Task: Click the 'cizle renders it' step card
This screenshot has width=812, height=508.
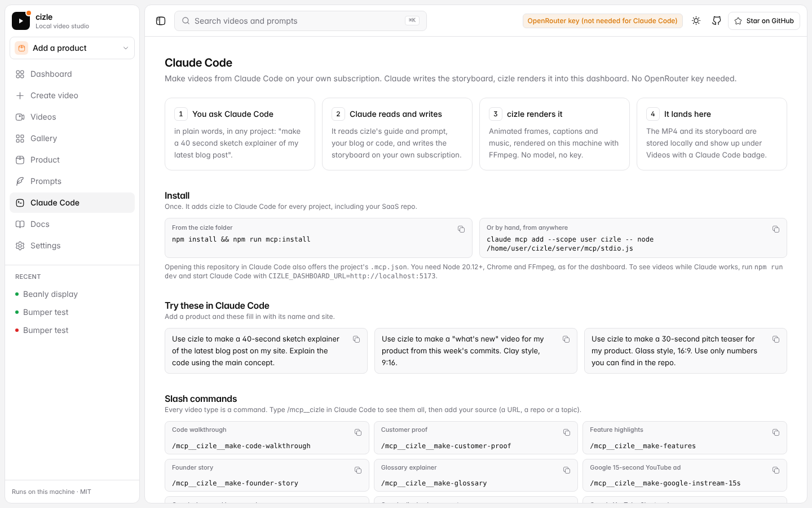Action: tap(554, 134)
